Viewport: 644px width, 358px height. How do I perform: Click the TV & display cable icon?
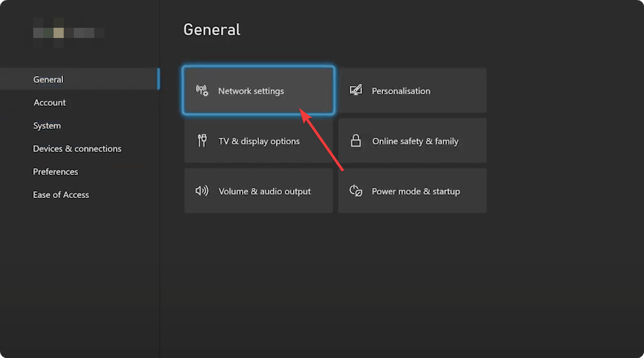[x=201, y=141]
